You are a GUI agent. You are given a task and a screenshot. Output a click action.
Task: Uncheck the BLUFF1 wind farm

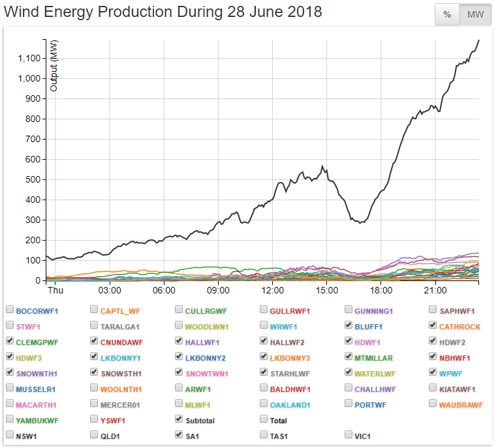pyautogui.click(x=349, y=325)
